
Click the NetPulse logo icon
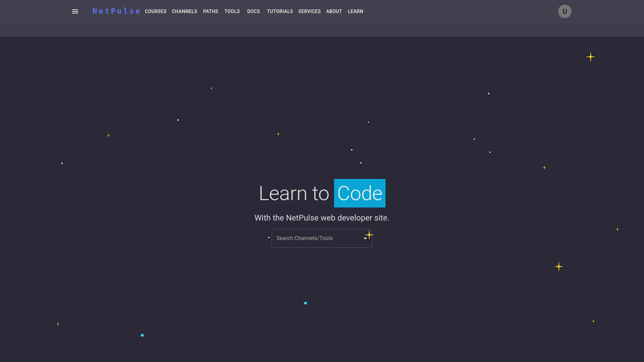[116, 11]
